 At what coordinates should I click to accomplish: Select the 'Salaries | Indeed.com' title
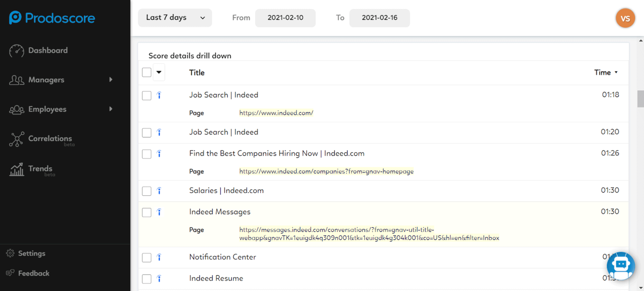tap(226, 191)
